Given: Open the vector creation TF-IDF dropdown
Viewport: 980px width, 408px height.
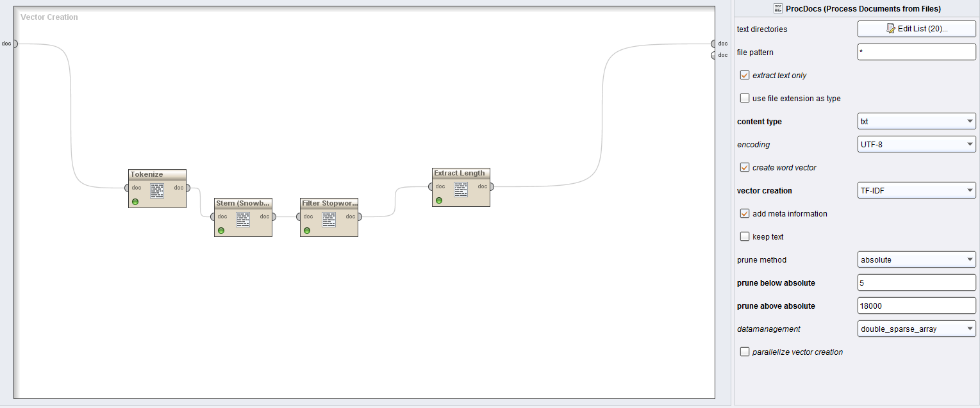Looking at the screenshot, I should 916,191.
